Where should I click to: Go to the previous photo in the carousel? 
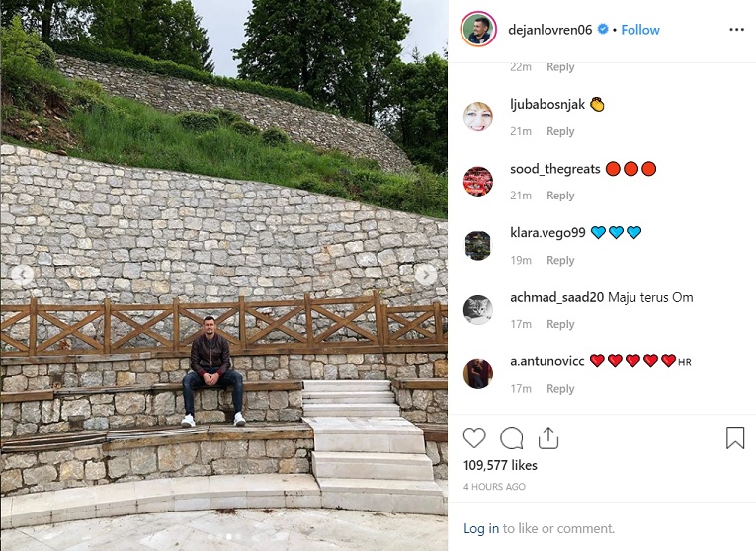[22, 275]
